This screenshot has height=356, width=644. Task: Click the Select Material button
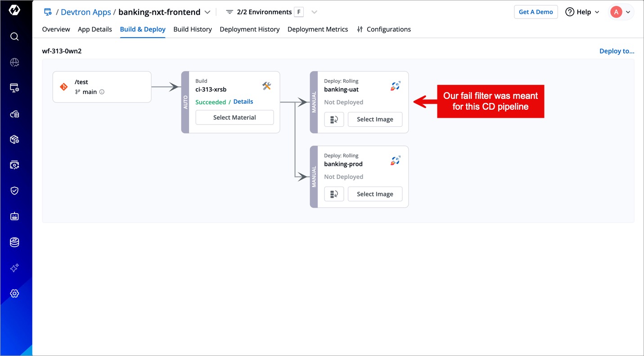point(234,117)
